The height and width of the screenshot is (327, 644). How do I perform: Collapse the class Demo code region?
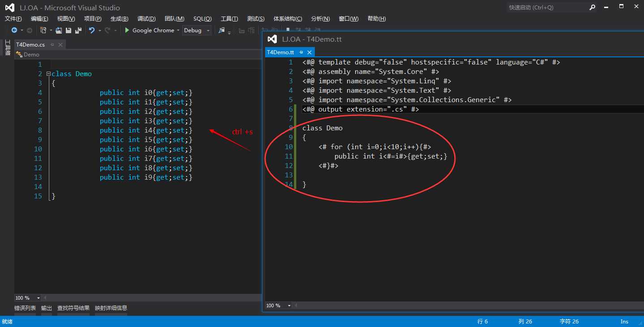48,74
